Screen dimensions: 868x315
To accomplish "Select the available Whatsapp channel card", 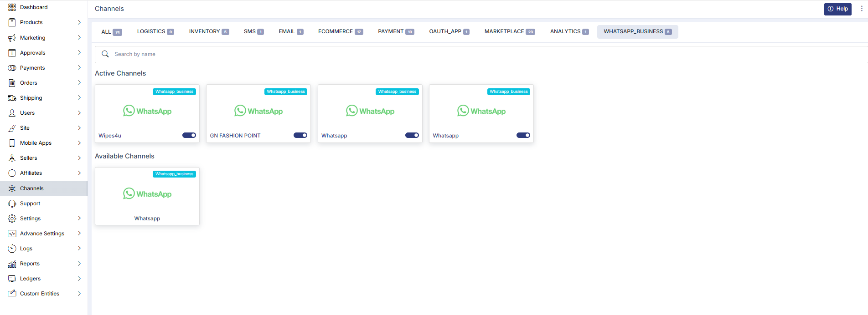I will 147,196.
